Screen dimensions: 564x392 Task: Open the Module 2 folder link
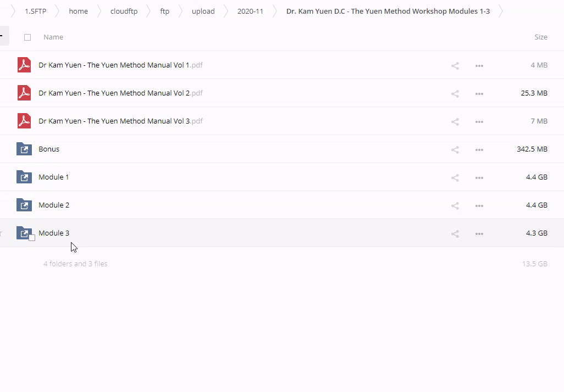[54, 205]
